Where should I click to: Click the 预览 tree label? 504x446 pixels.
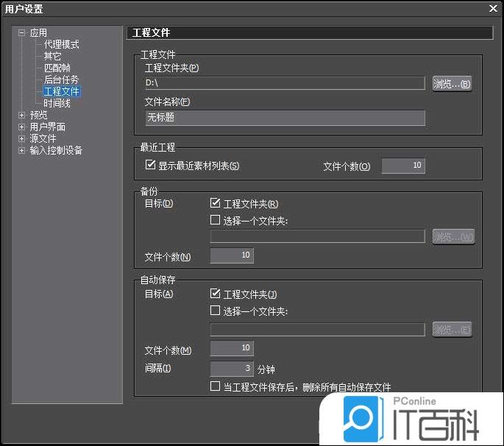click(38, 115)
